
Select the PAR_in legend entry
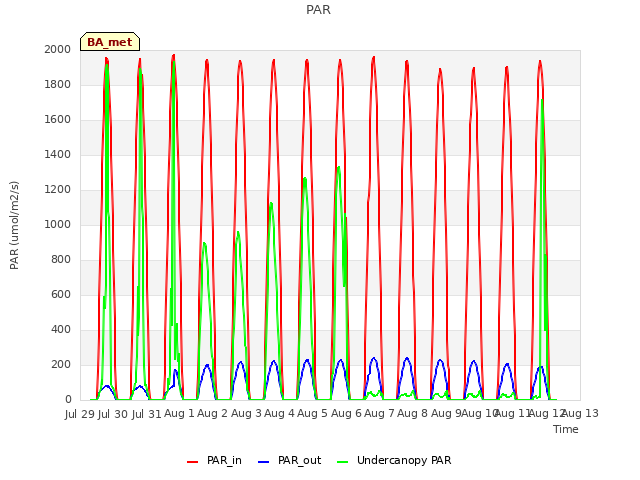pos(214,460)
